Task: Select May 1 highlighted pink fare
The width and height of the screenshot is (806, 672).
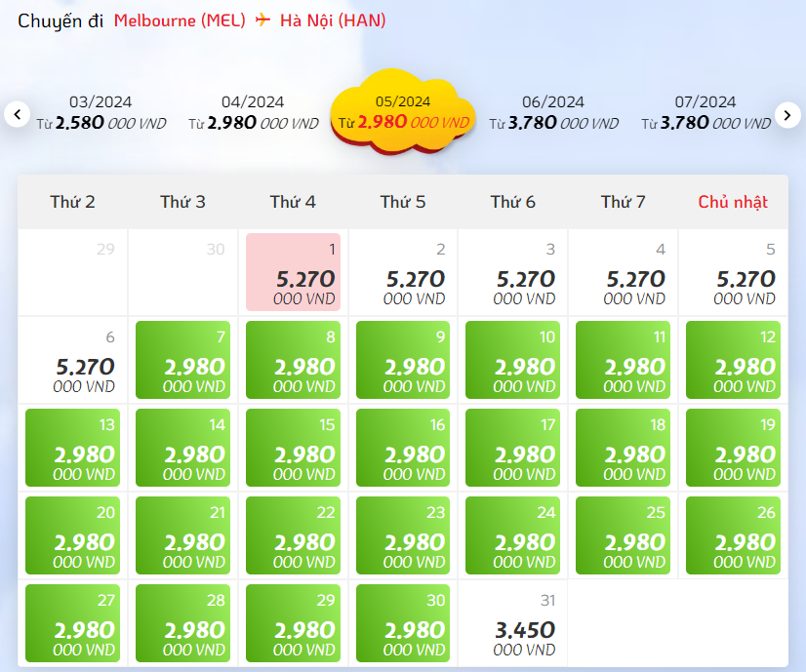Action: 293,272
